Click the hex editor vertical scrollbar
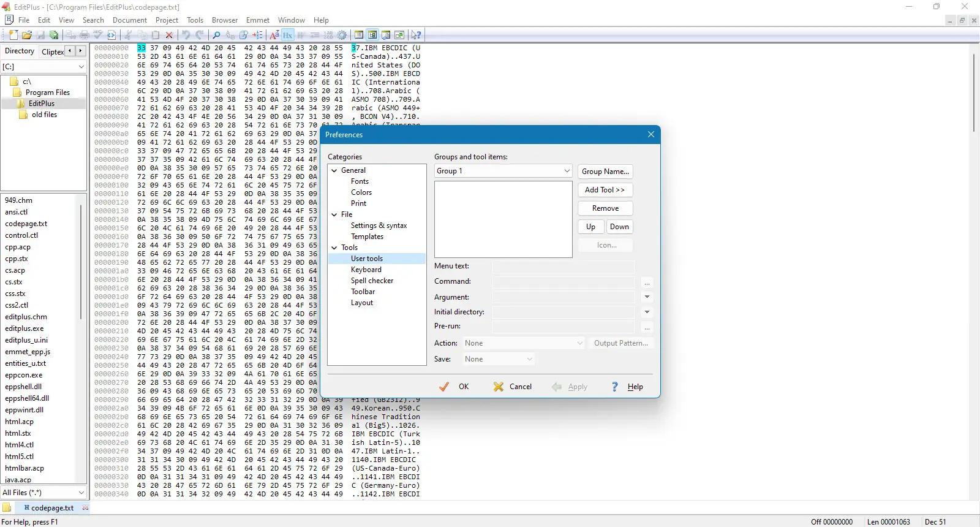 [x=974, y=92]
